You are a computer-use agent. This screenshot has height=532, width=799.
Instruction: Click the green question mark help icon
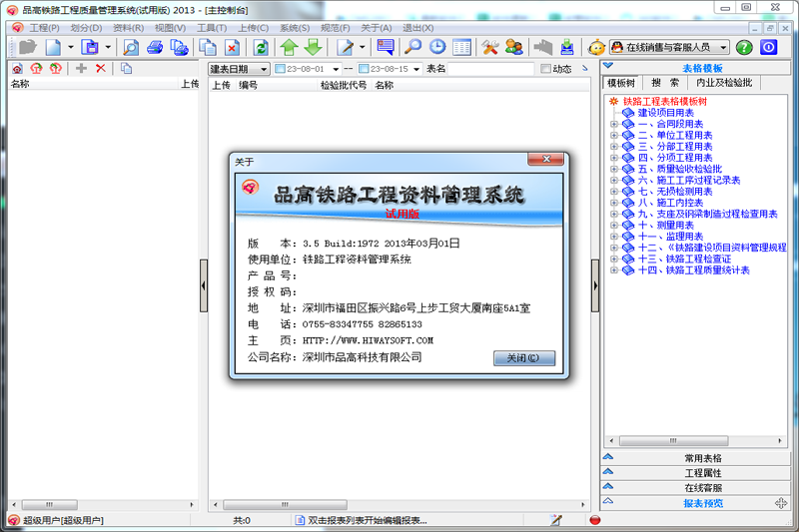click(744, 47)
